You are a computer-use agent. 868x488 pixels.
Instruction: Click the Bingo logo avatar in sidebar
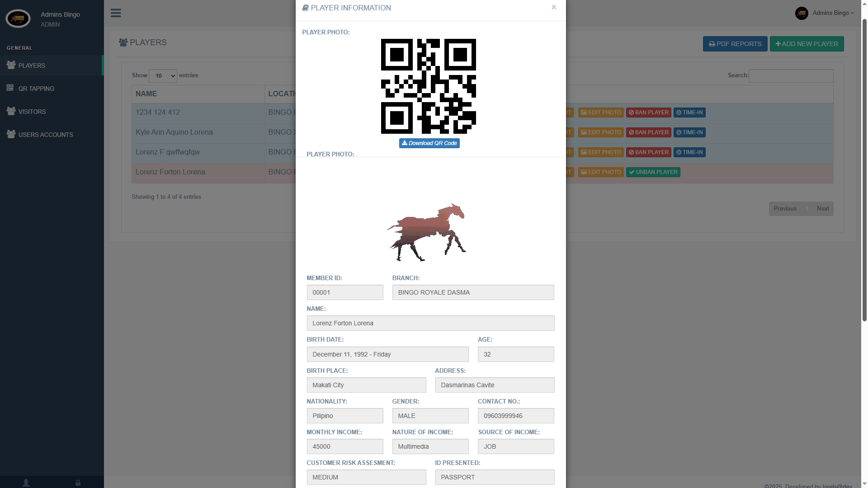[18, 19]
